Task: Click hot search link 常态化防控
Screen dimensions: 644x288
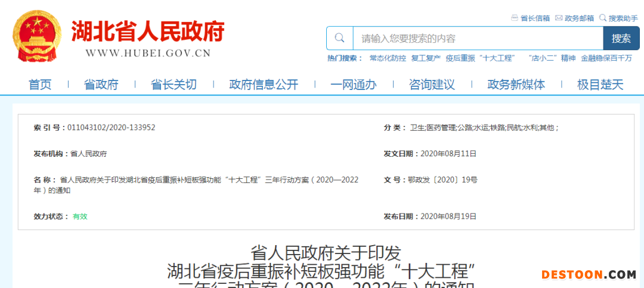Action: pos(388,58)
